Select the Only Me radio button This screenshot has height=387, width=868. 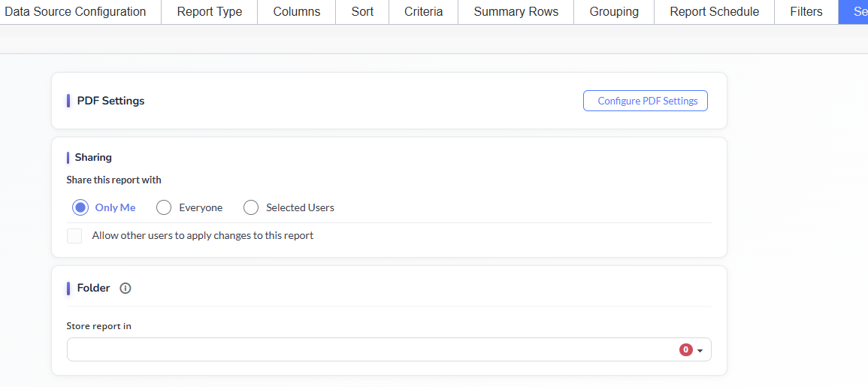[80, 207]
